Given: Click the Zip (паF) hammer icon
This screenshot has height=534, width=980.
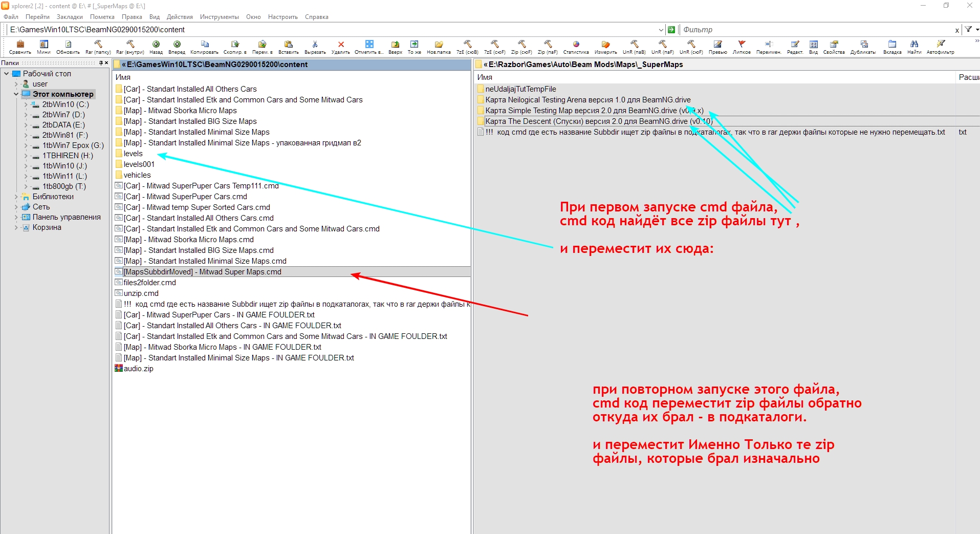Looking at the screenshot, I should pos(548,44).
